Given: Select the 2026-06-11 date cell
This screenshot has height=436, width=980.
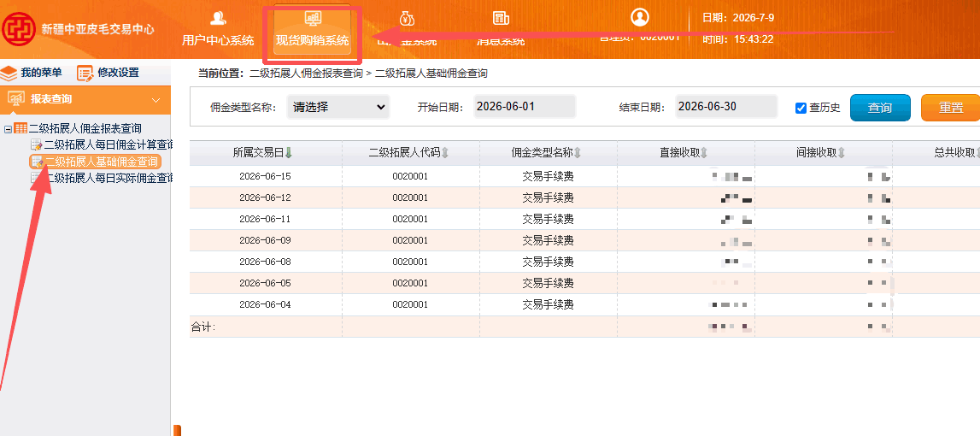Looking at the screenshot, I should [x=265, y=219].
